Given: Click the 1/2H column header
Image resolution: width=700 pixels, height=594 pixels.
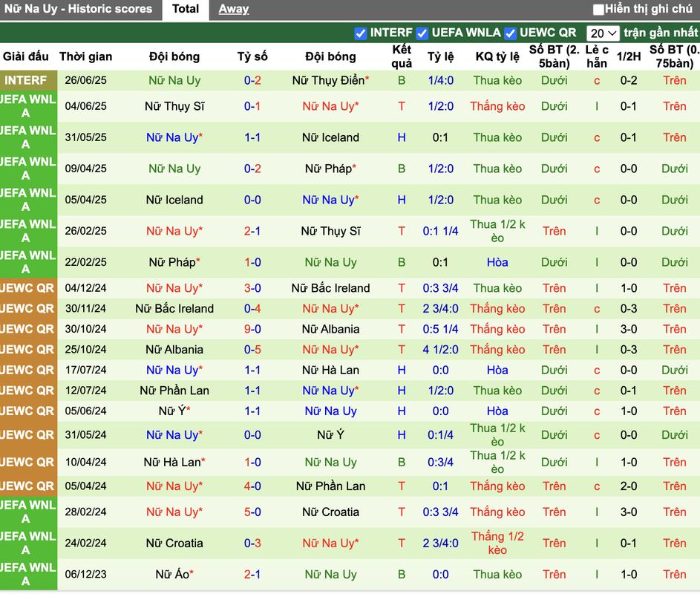Looking at the screenshot, I should tap(629, 56).
